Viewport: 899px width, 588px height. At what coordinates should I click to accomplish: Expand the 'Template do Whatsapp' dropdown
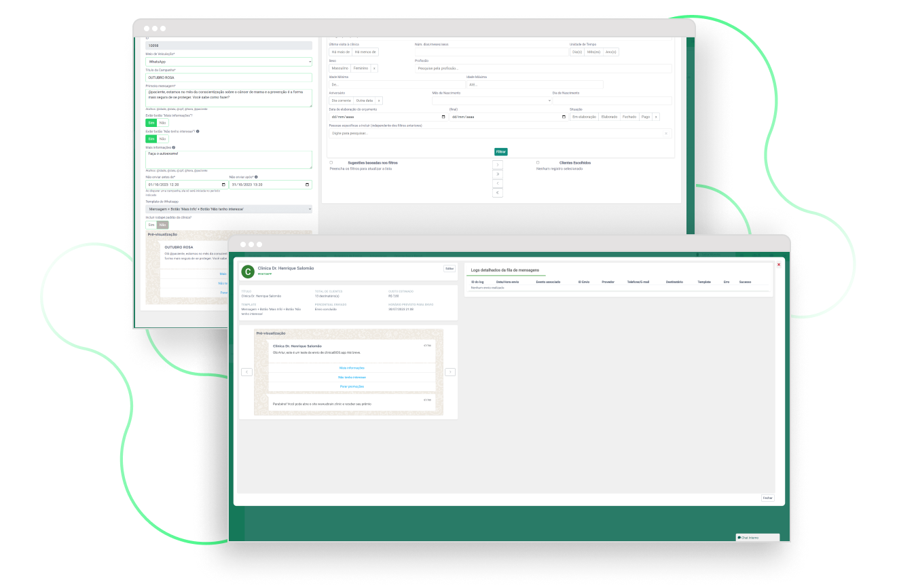229,209
